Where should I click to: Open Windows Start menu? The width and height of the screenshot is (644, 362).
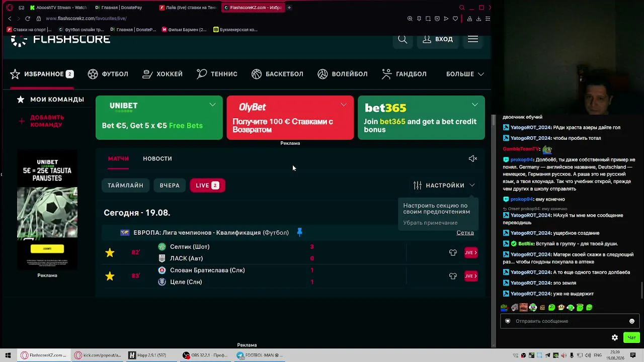(8, 355)
